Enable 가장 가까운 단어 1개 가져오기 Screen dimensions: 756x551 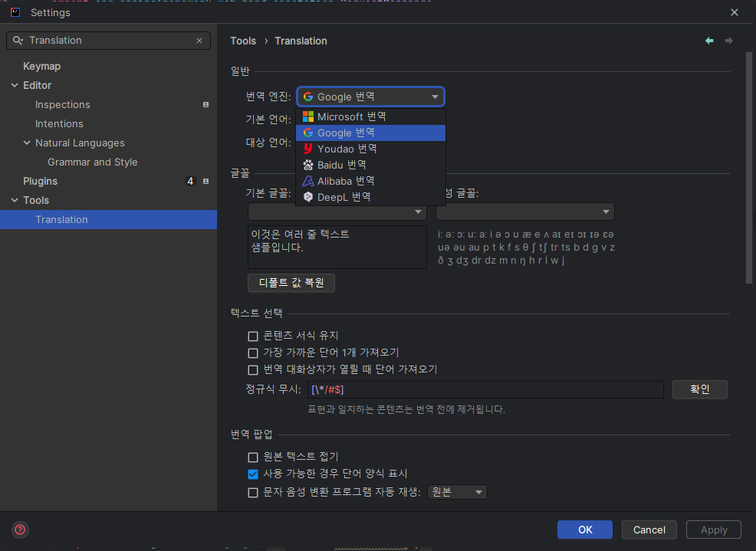click(253, 353)
